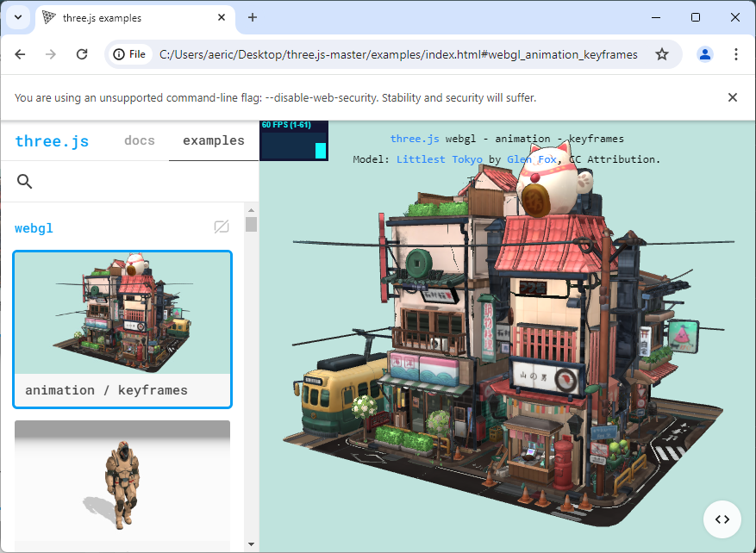Click the sidebar scrollbar thumb
Viewport: 756px width, 553px height.
(x=251, y=225)
